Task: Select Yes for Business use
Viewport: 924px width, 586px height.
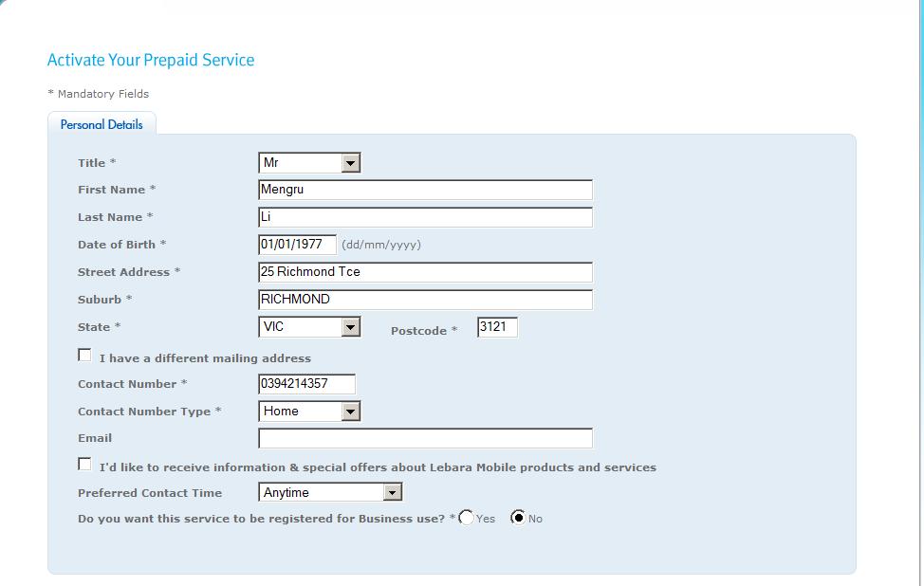Action: [x=467, y=518]
